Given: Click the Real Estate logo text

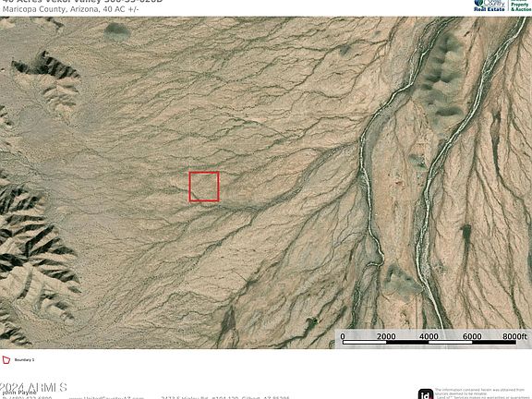Looking at the screenshot, I should point(490,9).
